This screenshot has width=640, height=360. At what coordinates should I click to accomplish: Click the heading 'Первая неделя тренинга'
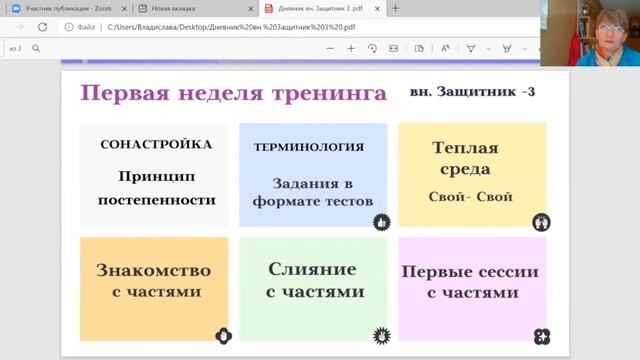pyautogui.click(x=233, y=93)
